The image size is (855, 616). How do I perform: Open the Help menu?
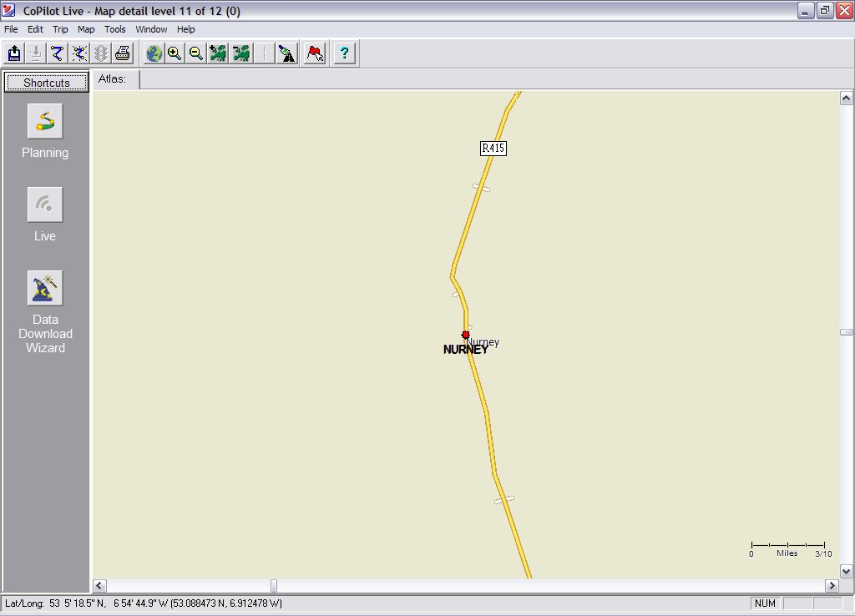click(x=185, y=29)
